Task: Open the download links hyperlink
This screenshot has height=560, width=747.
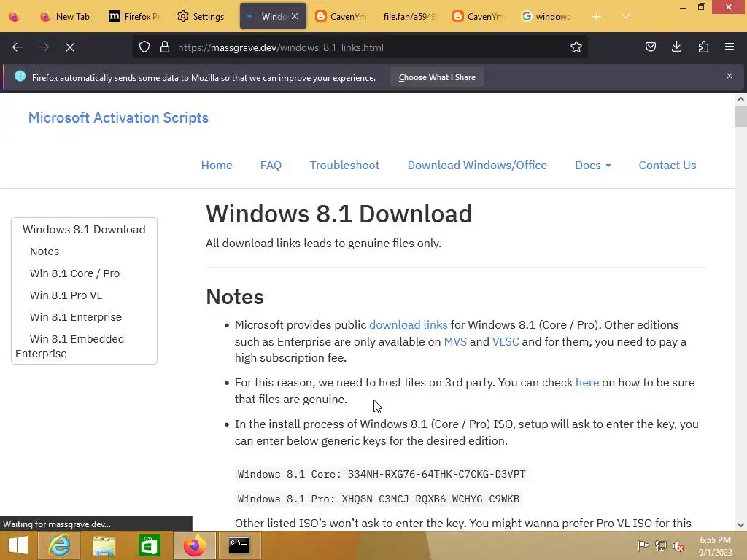Action: click(x=409, y=324)
